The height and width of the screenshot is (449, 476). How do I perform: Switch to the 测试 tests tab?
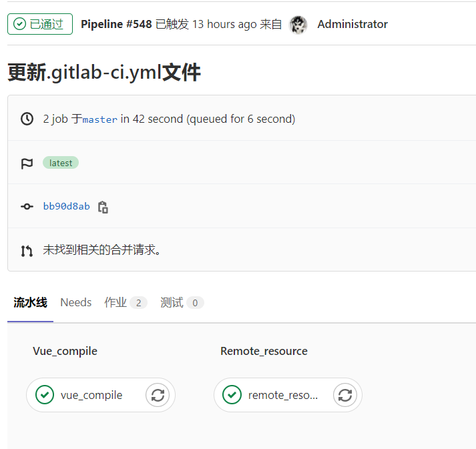182,302
